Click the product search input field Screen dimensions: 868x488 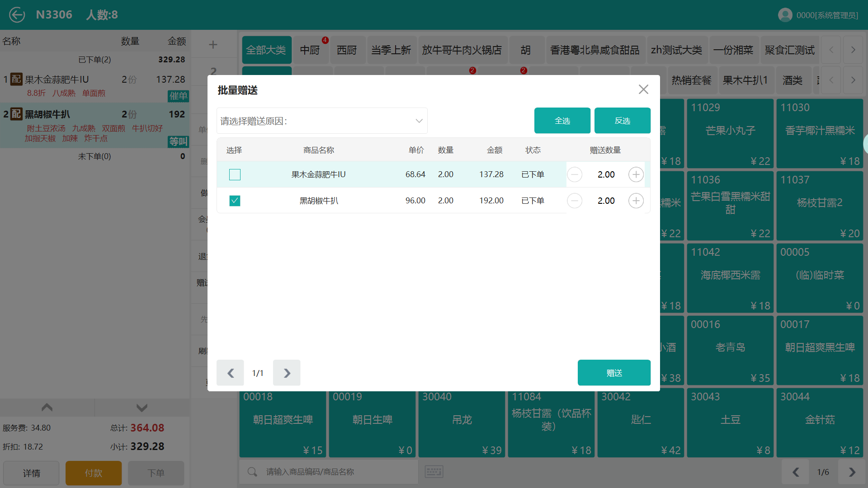[x=329, y=472]
